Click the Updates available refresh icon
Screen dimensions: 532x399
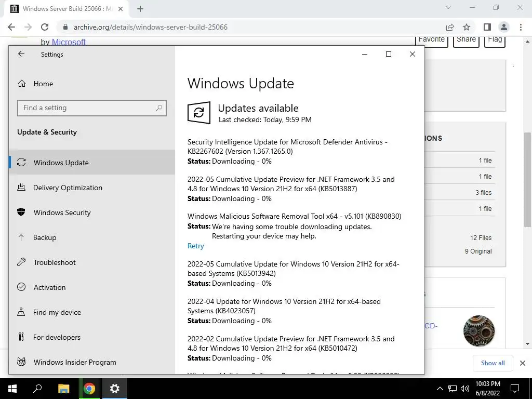pos(199,113)
